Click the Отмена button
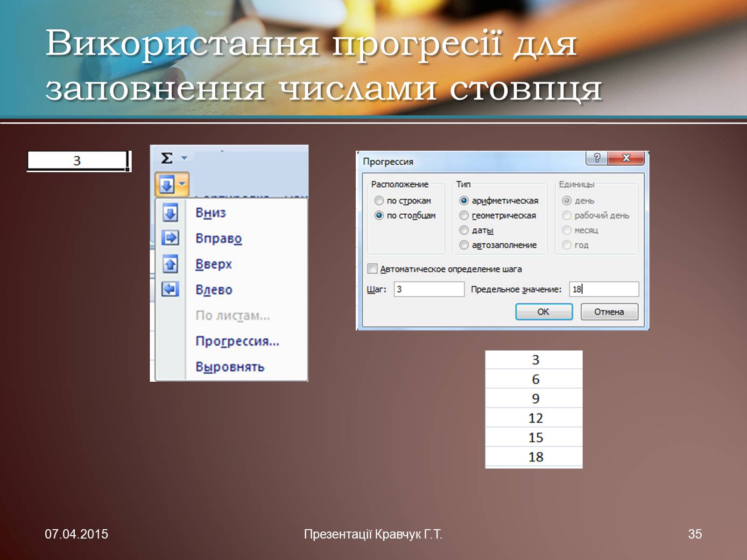Image resolution: width=747 pixels, height=560 pixels. [x=609, y=312]
